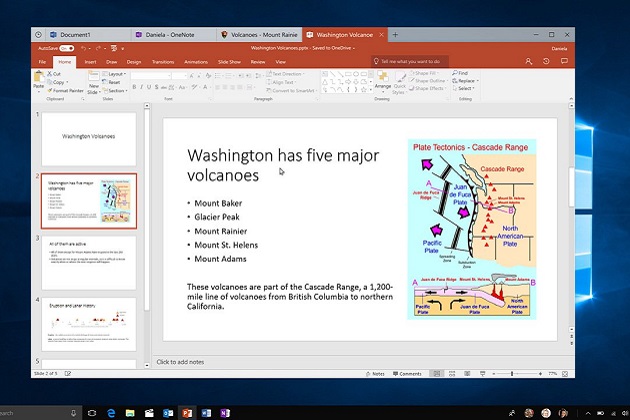Image resolution: width=630 pixels, height=420 pixels.
Task: Open the Layout dropdown in Slides group
Action: click(x=115, y=74)
